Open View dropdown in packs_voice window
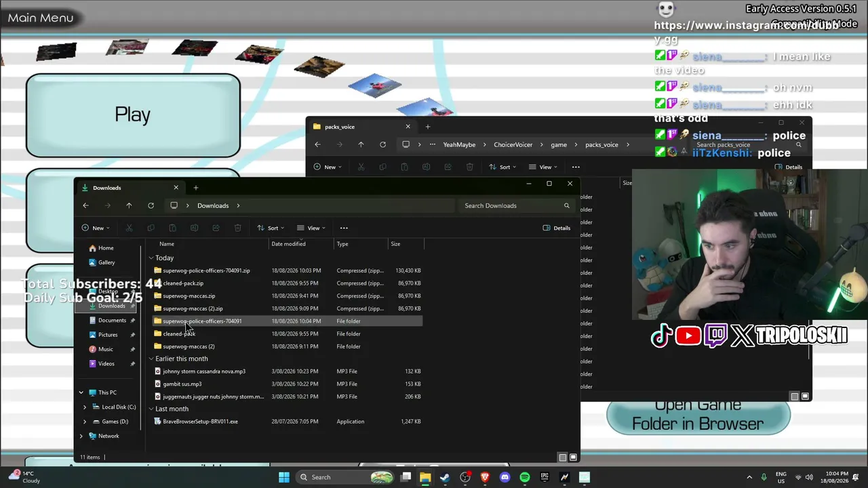This screenshot has height=488, width=868. pyautogui.click(x=543, y=167)
